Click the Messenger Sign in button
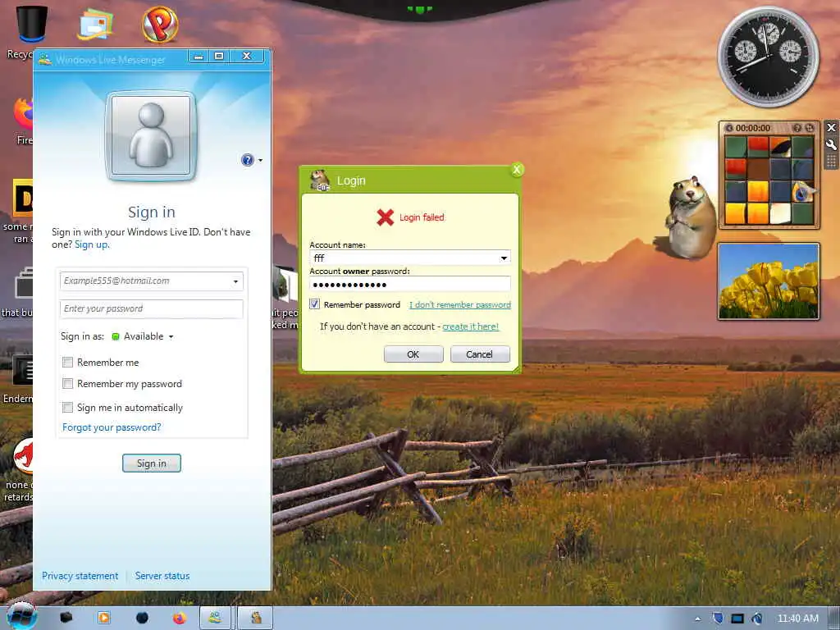This screenshot has width=840, height=630. (x=152, y=463)
